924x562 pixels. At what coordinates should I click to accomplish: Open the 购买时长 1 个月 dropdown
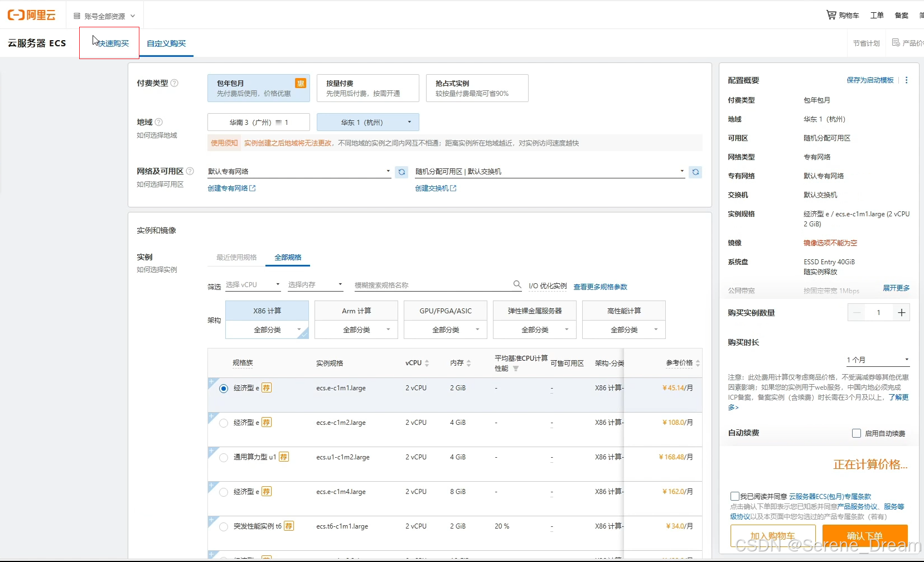(x=878, y=360)
